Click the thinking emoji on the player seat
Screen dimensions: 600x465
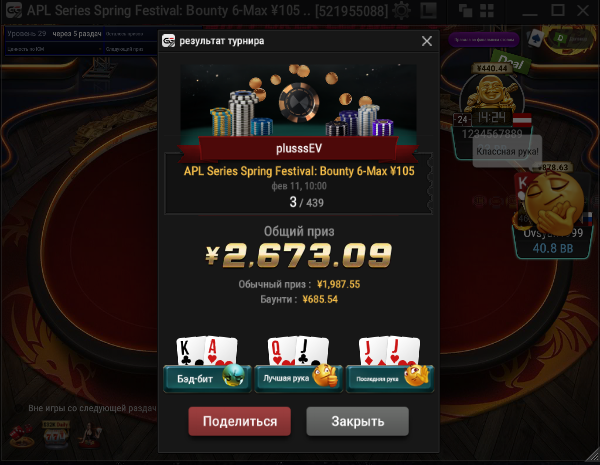[x=554, y=203]
